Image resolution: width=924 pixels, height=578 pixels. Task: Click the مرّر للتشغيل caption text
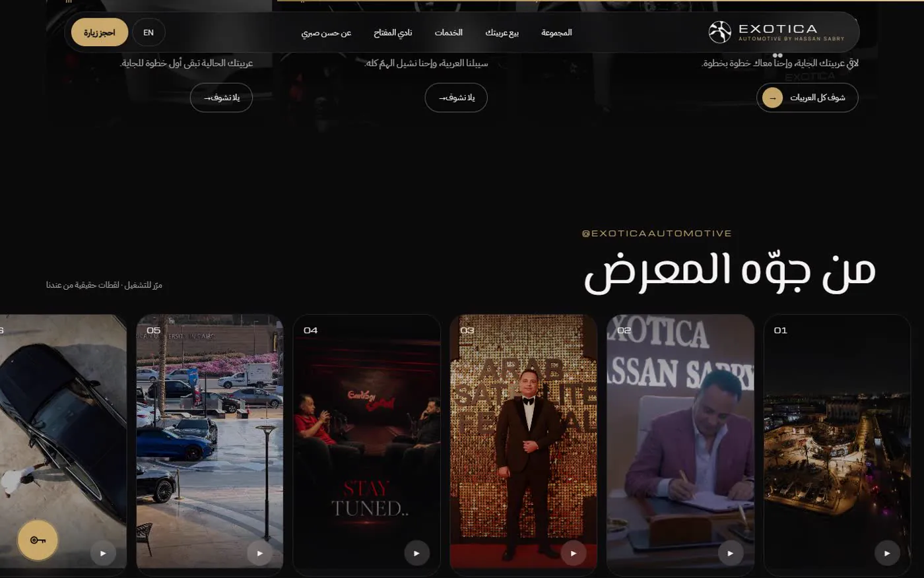[x=104, y=285]
